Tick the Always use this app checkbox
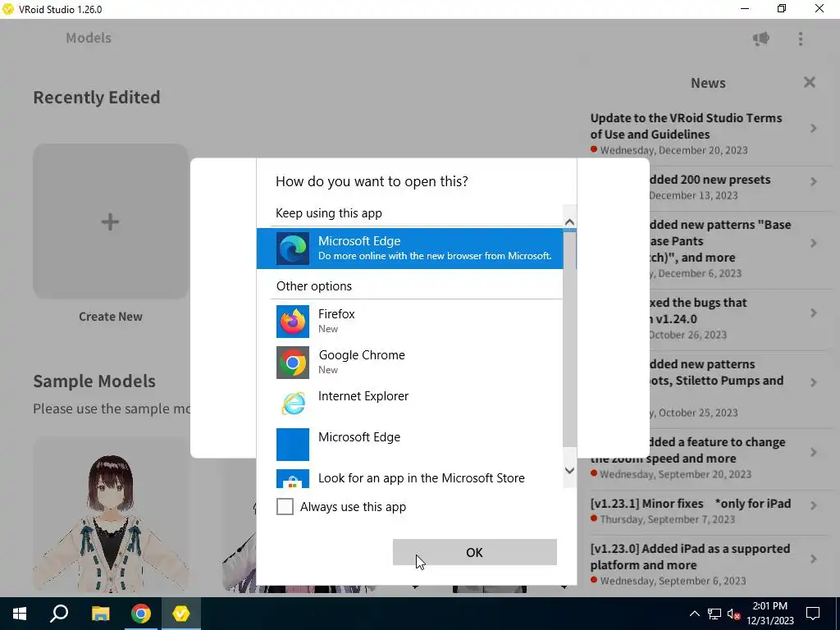This screenshot has width=840, height=630. [285, 506]
